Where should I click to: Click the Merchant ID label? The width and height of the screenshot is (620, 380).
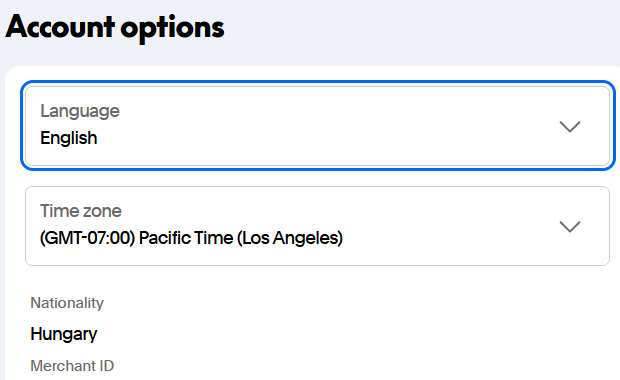coord(72,366)
